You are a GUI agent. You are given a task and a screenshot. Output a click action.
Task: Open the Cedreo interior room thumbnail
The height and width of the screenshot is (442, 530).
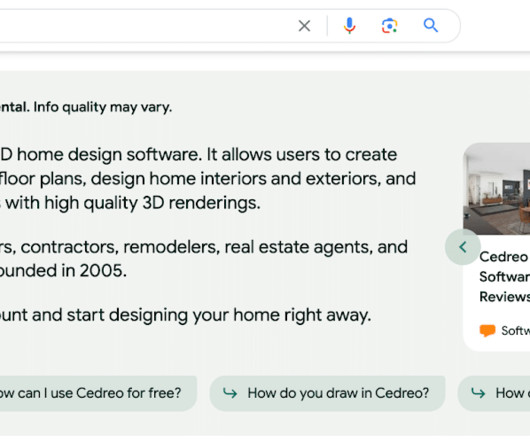[x=497, y=189]
